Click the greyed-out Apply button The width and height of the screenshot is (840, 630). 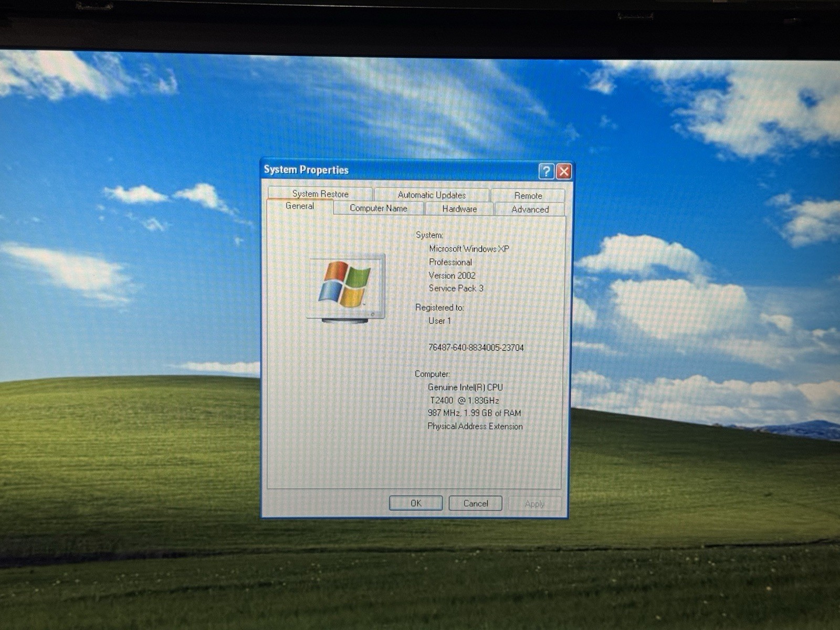pos(534,503)
